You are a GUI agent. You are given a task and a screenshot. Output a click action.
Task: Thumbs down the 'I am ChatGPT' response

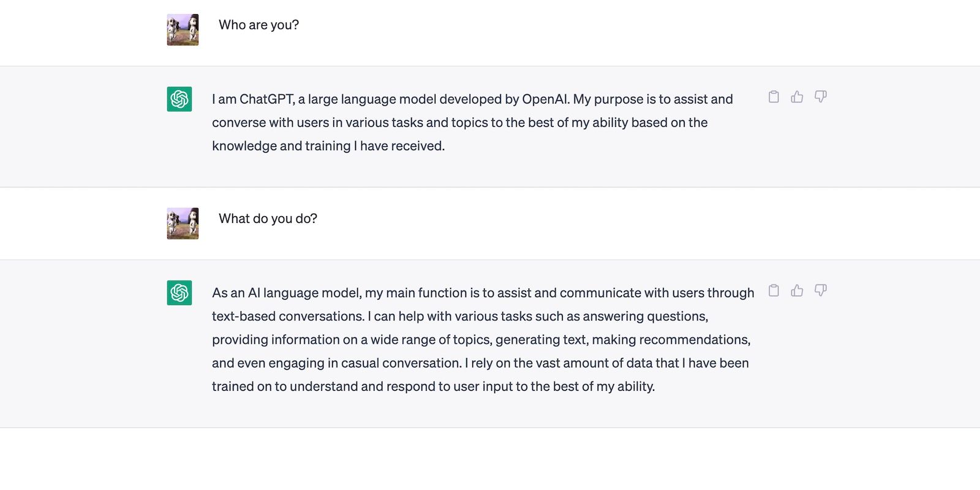[821, 97]
